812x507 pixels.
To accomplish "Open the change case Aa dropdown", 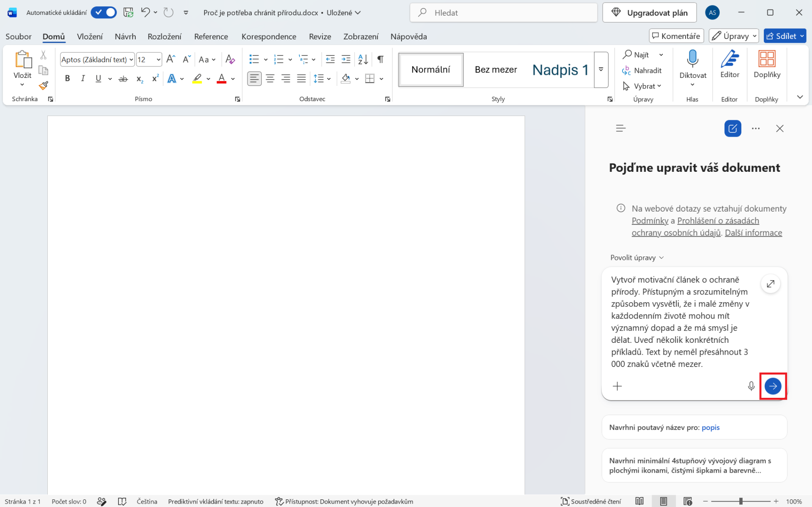I will (207, 59).
